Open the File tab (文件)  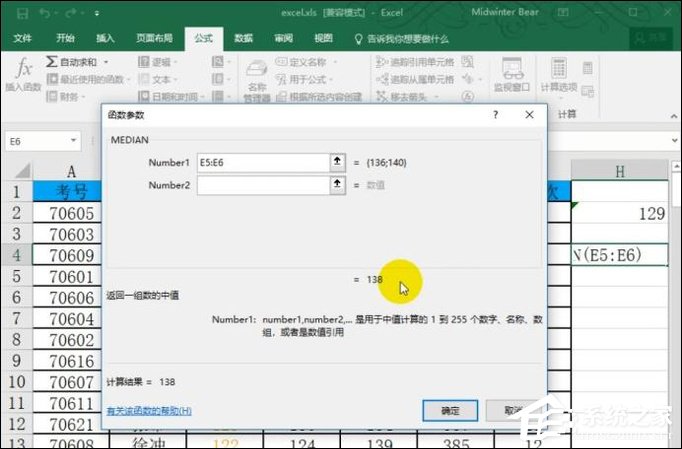pos(23,38)
